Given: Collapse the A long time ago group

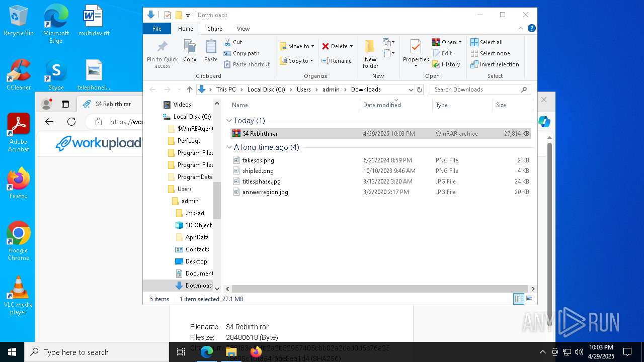Looking at the screenshot, I should pyautogui.click(x=229, y=147).
